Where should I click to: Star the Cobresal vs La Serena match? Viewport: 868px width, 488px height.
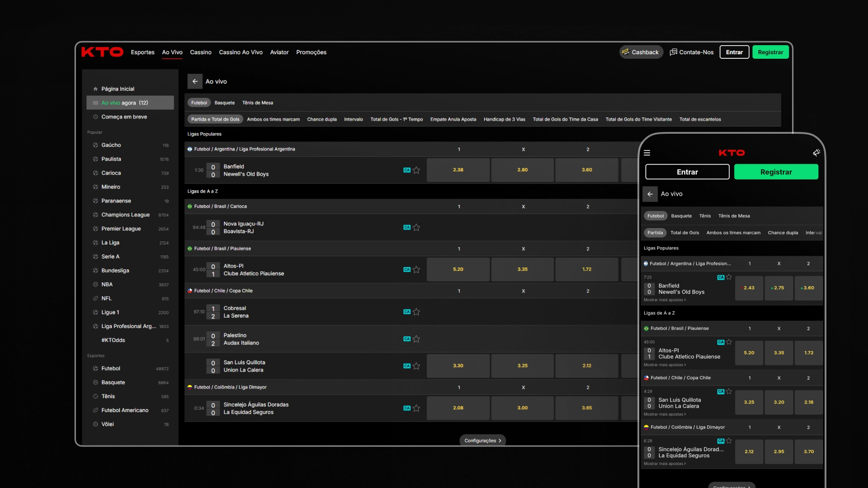(416, 312)
